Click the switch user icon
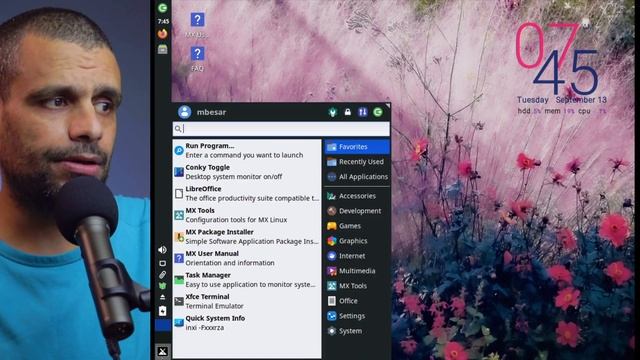 [x=362, y=112]
